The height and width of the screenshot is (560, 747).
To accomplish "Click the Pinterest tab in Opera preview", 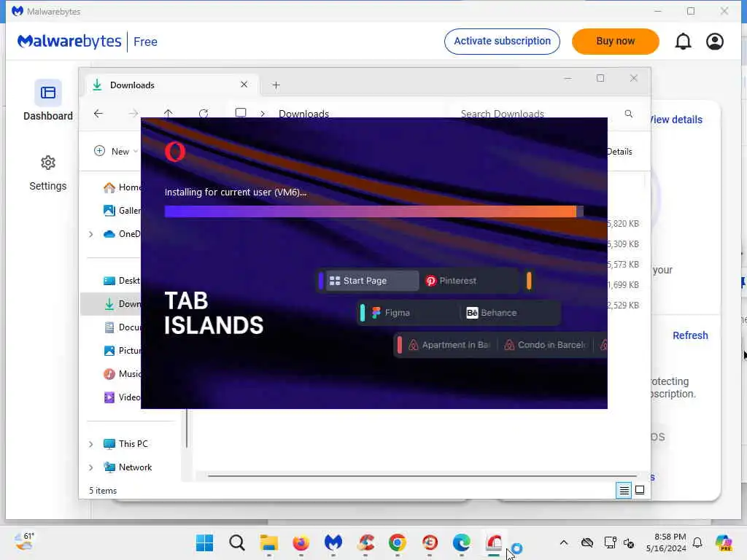I will (451, 281).
